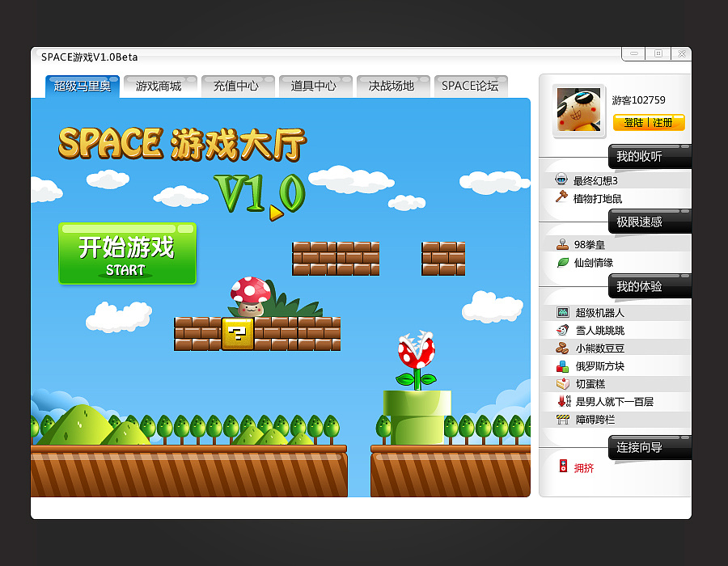The image size is (728, 566).
Task: Minimize the SPACE游戏 window
Action: click(633, 53)
